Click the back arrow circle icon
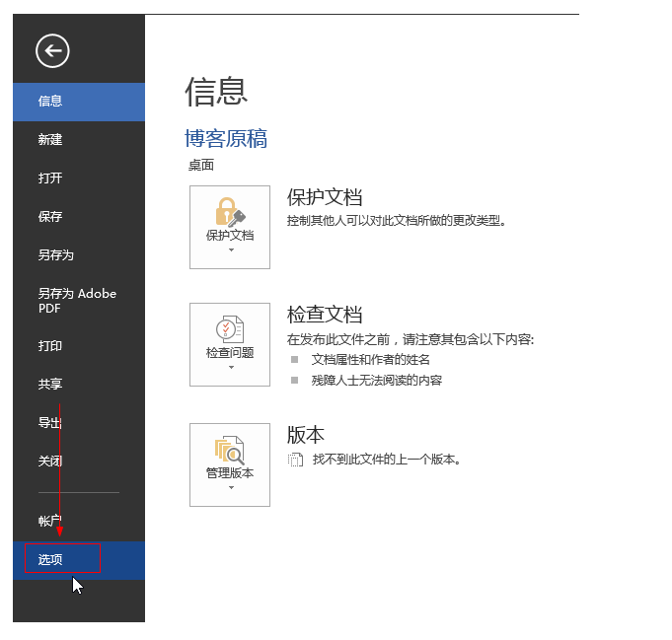The image size is (672, 640). point(52,51)
